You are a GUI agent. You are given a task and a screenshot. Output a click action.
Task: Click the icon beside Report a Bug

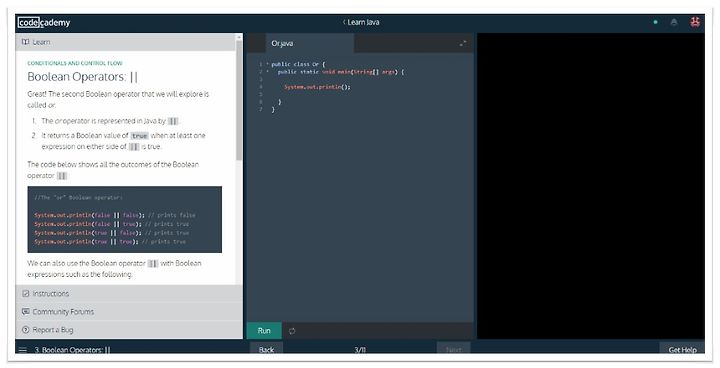pos(26,330)
